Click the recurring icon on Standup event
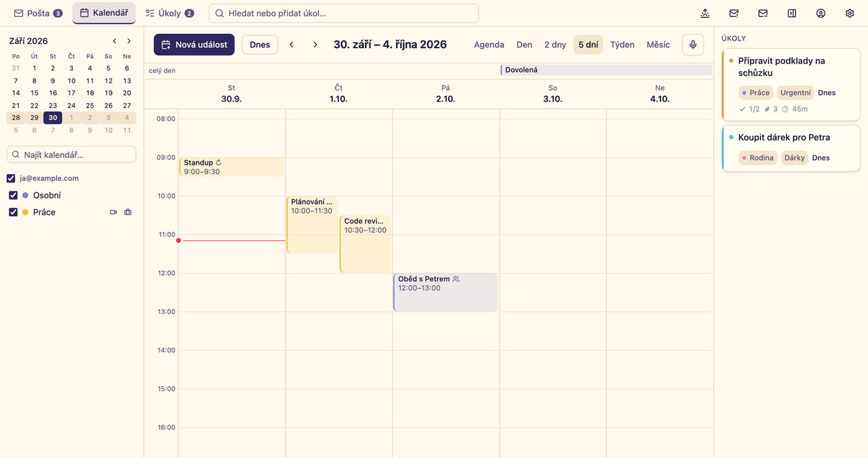This screenshot has width=868, height=458. [218, 163]
